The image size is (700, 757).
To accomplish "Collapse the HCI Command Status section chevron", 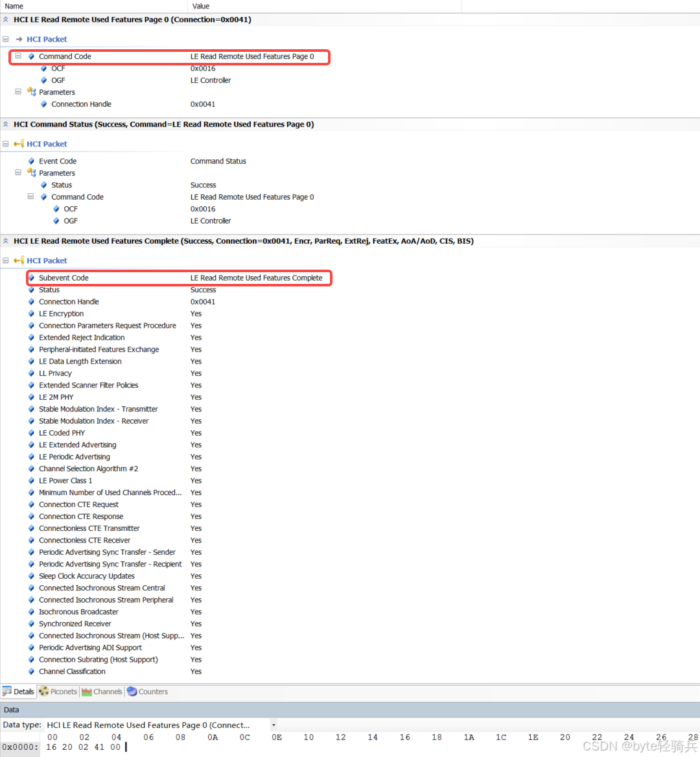I will tap(5, 124).
